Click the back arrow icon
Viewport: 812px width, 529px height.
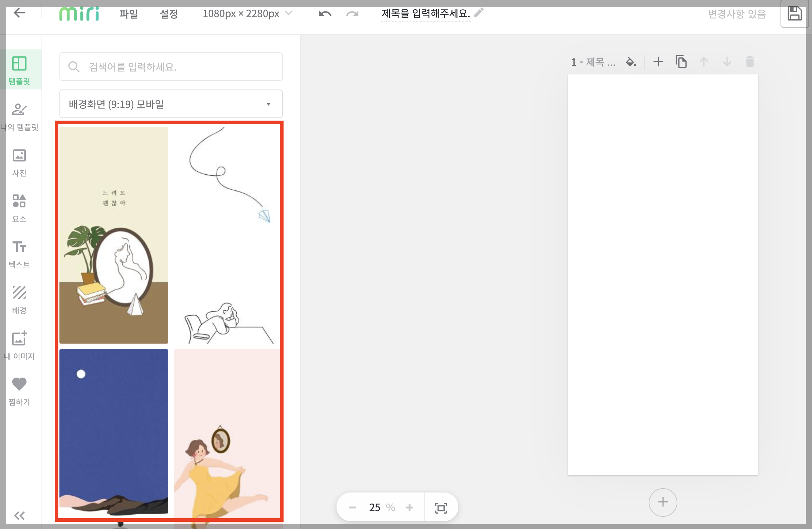click(19, 13)
